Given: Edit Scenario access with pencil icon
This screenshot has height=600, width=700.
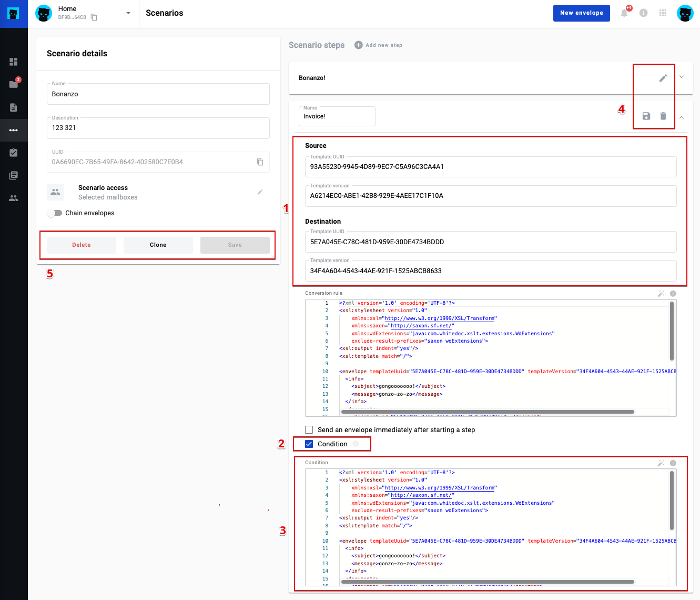Looking at the screenshot, I should [260, 192].
